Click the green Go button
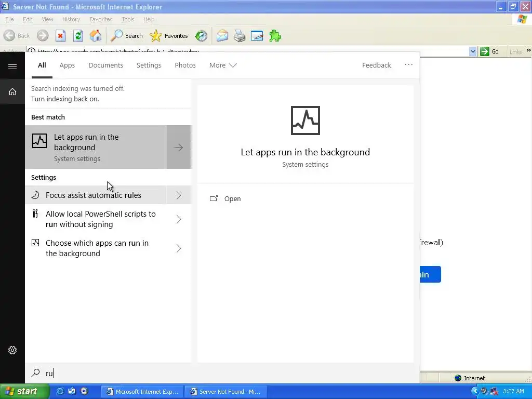Viewport: 532px width, 399px height. pyautogui.click(x=490, y=51)
